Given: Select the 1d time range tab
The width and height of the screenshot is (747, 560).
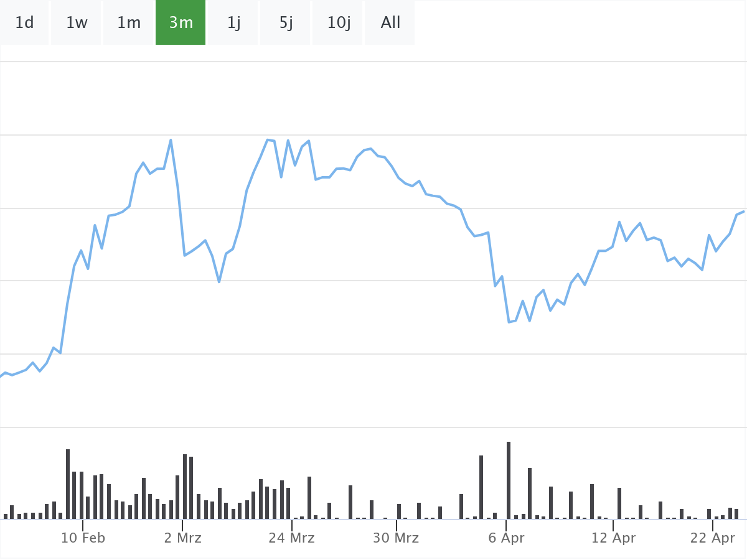Looking at the screenshot, I should tap(24, 23).
